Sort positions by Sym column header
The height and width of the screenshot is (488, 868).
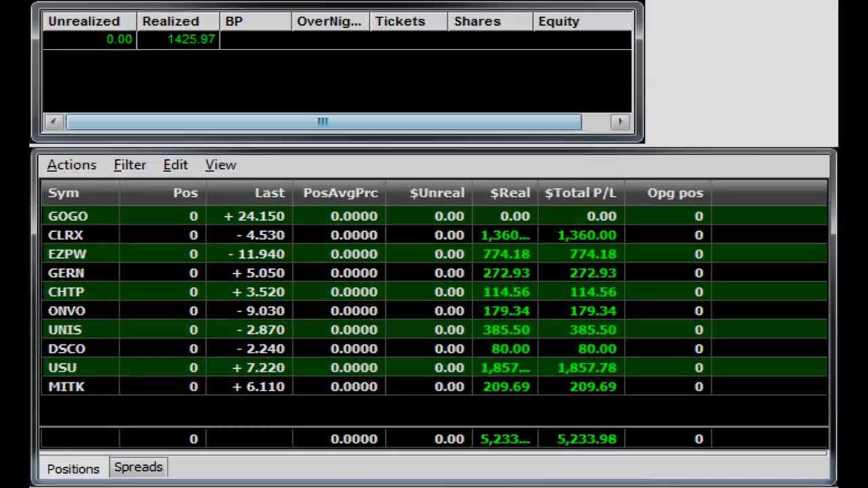click(x=64, y=193)
